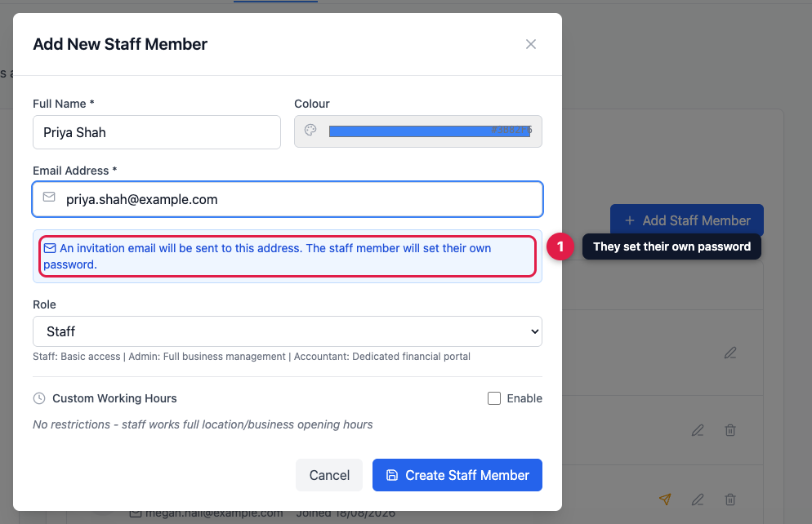Image resolution: width=812 pixels, height=524 pixels.
Task: Click the 'Full Name *' field label
Action: pyautogui.click(x=64, y=104)
